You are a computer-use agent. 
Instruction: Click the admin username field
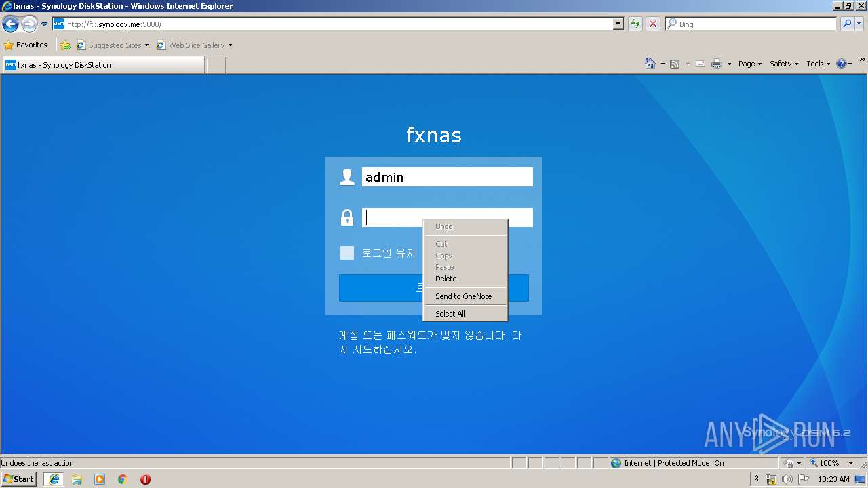click(448, 177)
